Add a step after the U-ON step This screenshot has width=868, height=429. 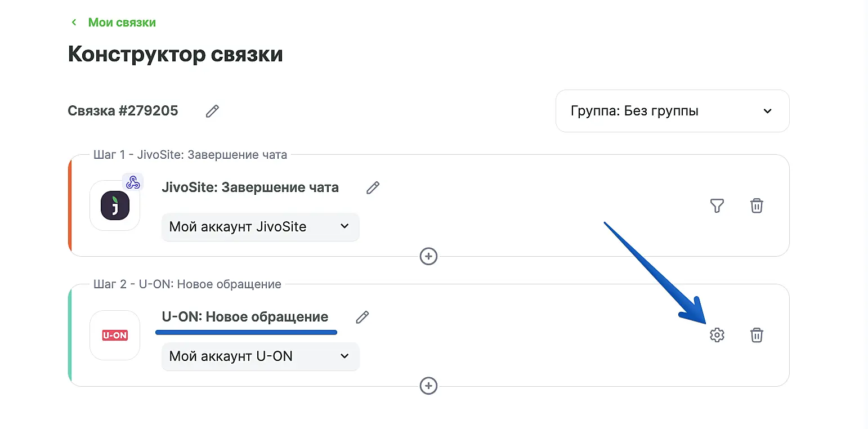coord(429,386)
